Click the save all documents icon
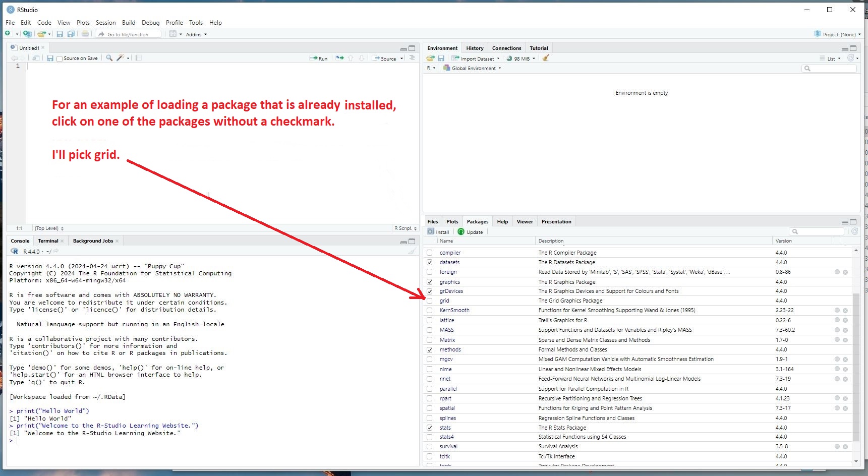The height and width of the screenshot is (476, 868). [71, 34]
